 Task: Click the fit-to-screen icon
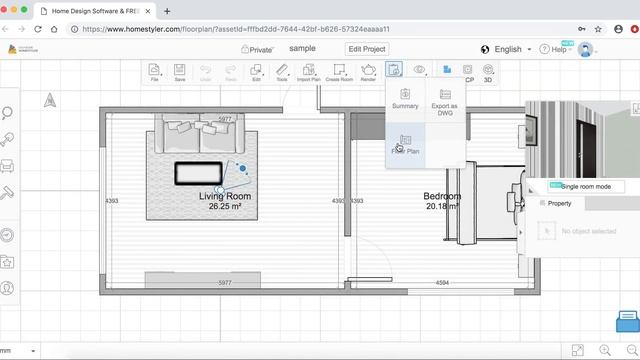pos(578,350)
